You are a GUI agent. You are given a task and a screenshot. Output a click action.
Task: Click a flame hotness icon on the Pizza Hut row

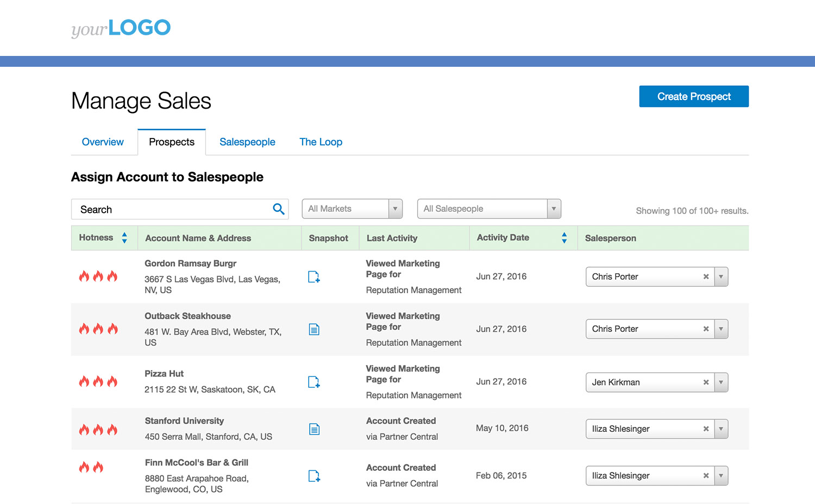98,381
